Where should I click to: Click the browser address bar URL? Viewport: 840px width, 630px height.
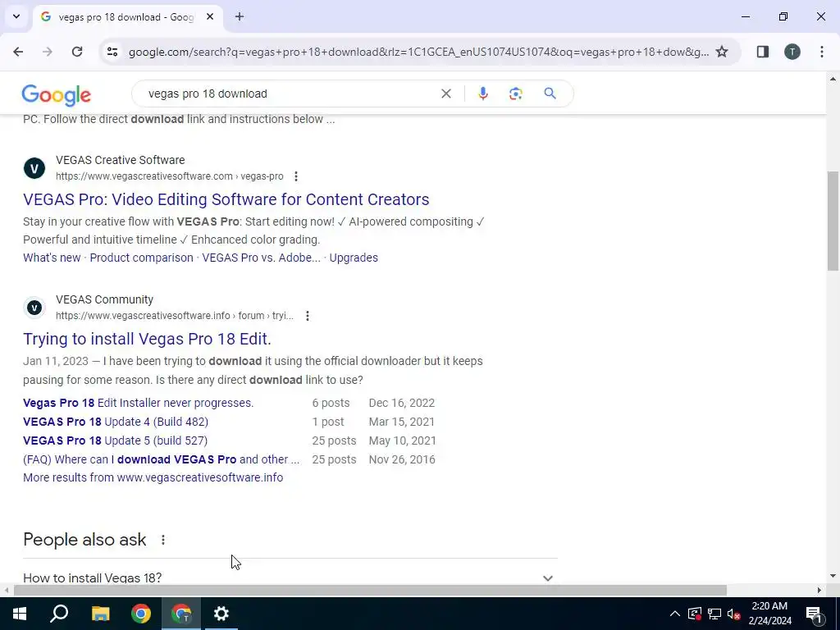pos(419,52)
